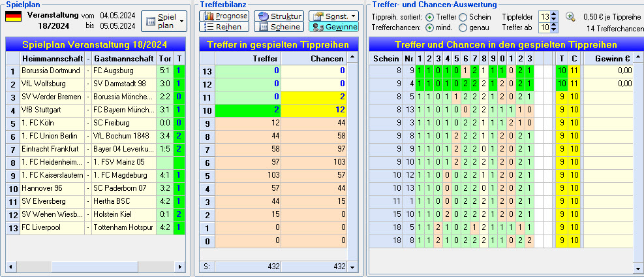The height and width of the screenshot is (277, 644).
Task: Select 1. FC Union Berlin row
Action: pyautogui.click(x=96, y=136)
